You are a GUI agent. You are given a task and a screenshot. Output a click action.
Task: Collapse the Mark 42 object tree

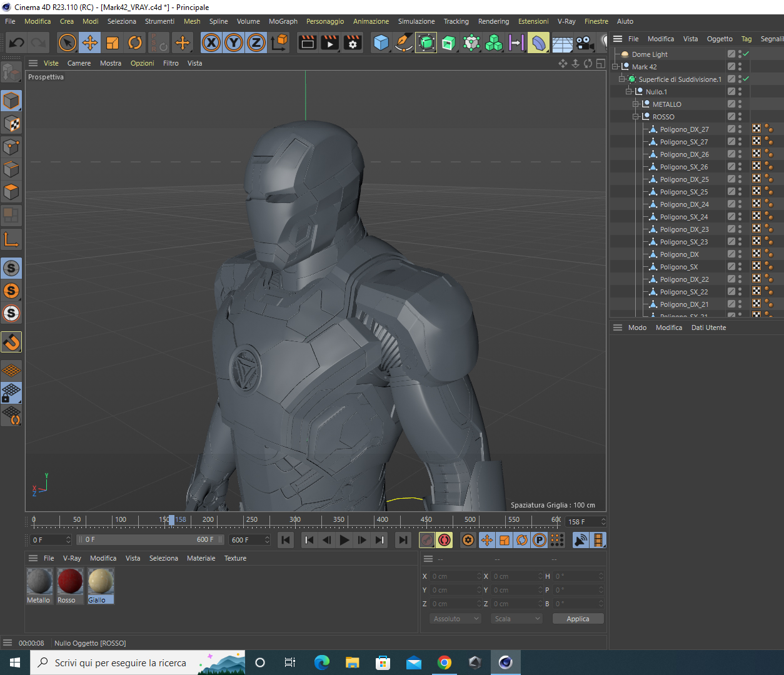(615, 67)
